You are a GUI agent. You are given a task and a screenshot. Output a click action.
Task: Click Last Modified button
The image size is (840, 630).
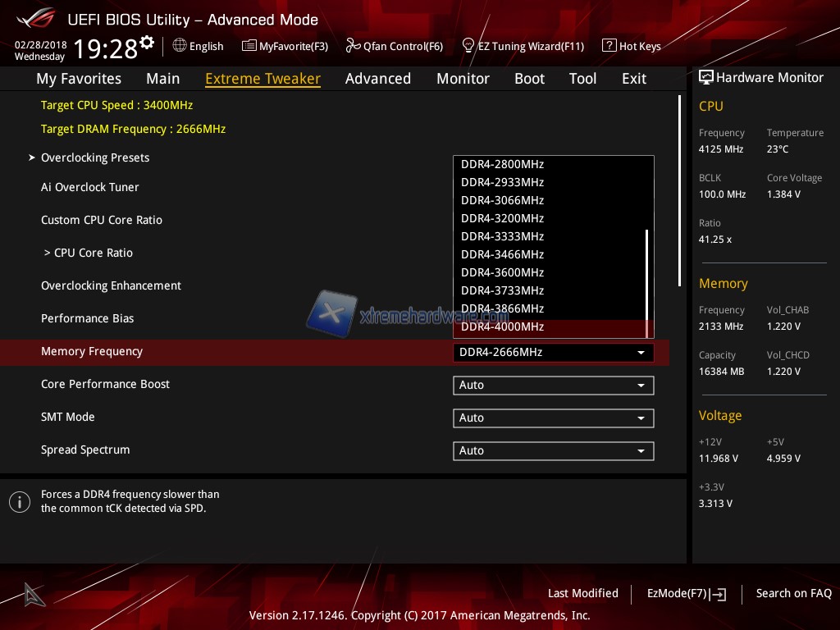(x=582, y=593)
